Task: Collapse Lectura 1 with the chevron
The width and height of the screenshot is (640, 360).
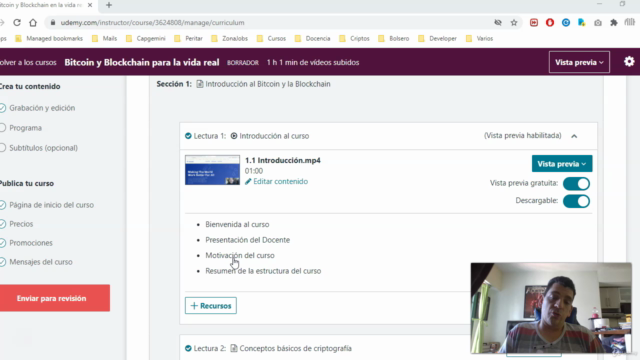Action: click(574, 136)
